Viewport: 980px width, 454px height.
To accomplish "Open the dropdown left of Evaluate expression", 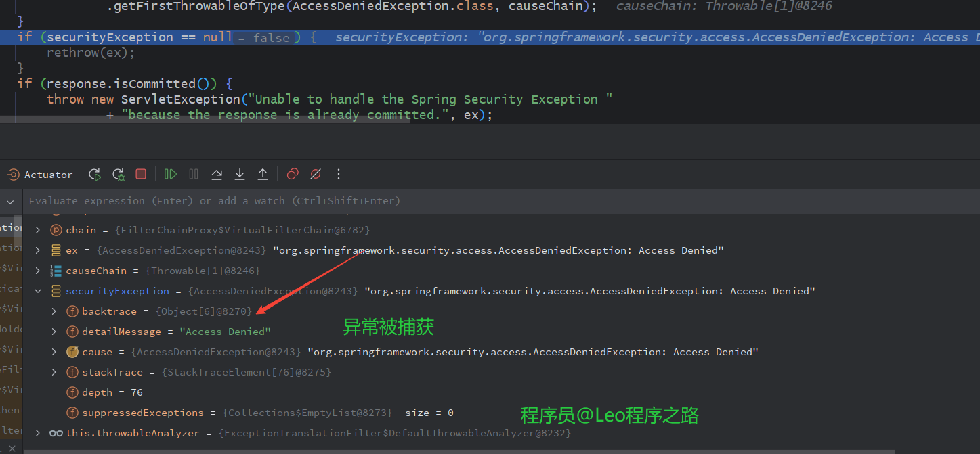I will click(x=10, y=201).
